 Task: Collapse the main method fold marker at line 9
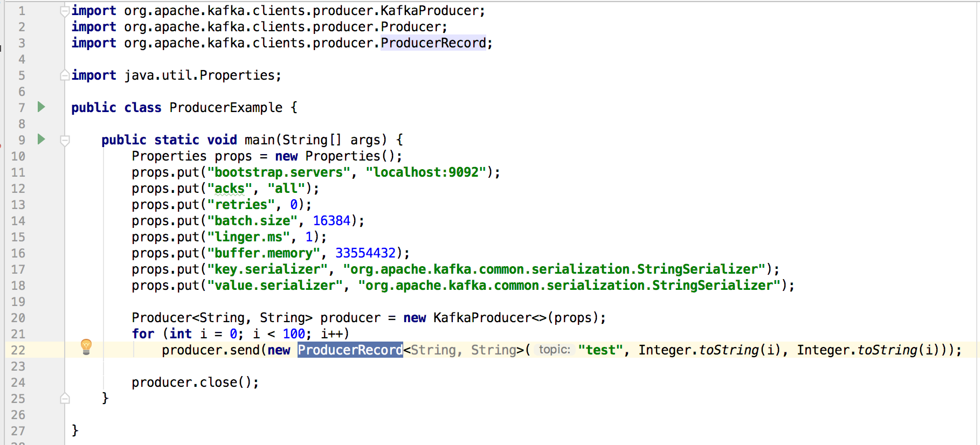pos(65,141)
